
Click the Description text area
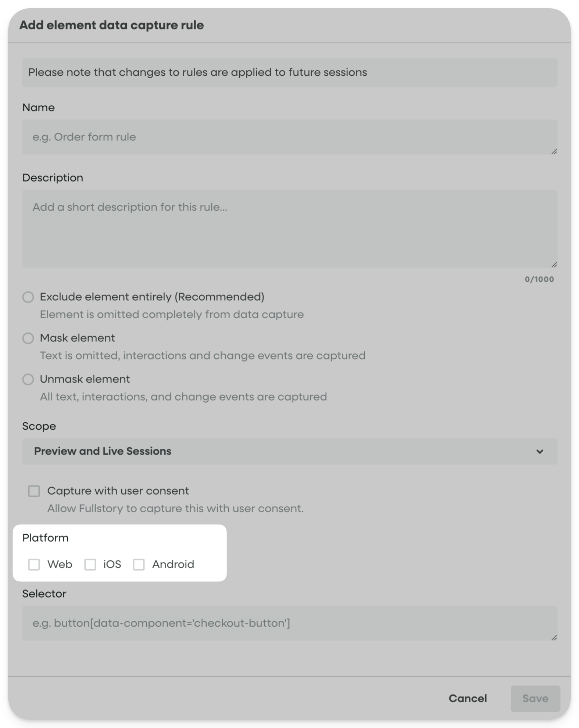tap(290, 228)
